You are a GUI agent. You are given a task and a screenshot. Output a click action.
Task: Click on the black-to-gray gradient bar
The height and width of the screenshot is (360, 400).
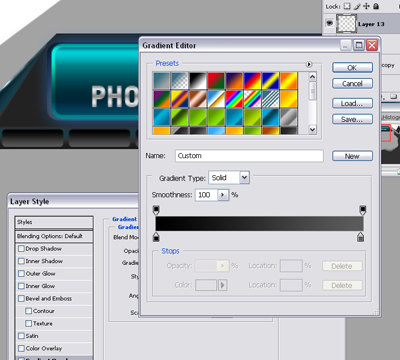[259, 223]
